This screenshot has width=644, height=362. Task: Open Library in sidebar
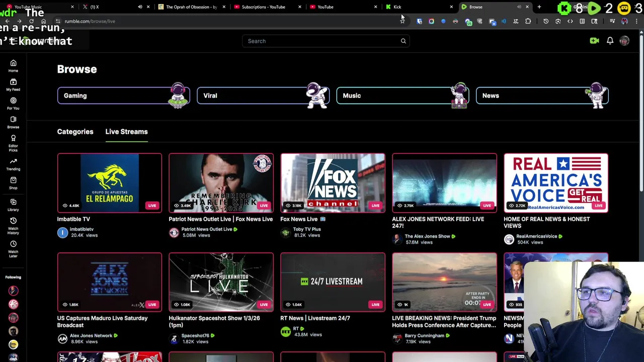(x=13, y=205)
